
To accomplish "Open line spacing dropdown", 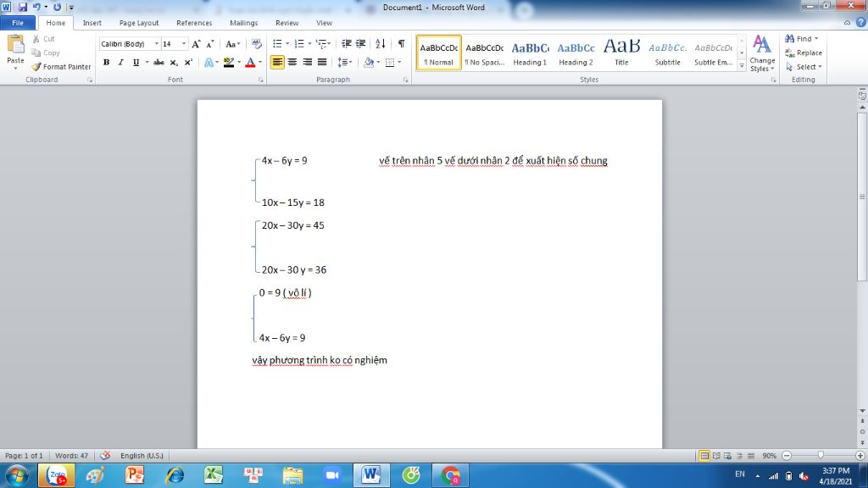I will tap(345, 63).
